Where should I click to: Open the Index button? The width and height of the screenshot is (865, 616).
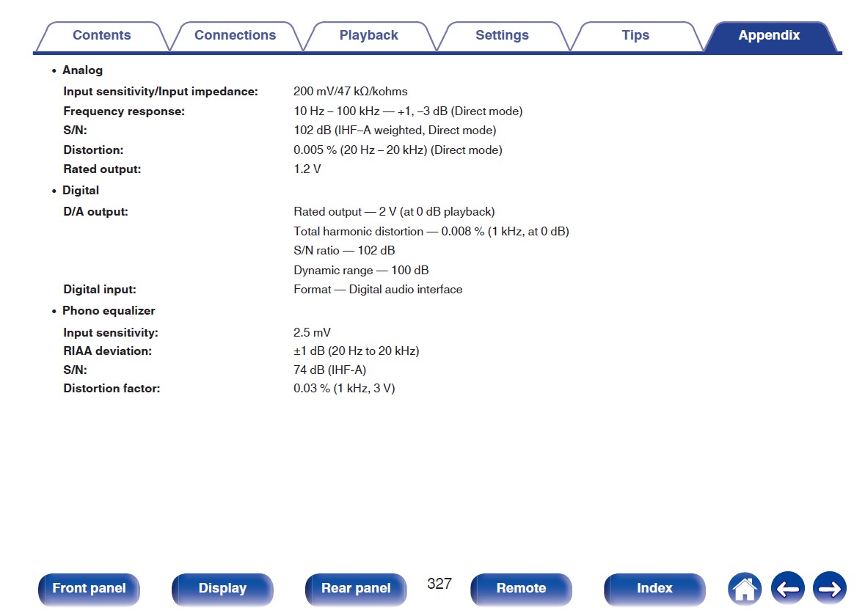[655, 588]
